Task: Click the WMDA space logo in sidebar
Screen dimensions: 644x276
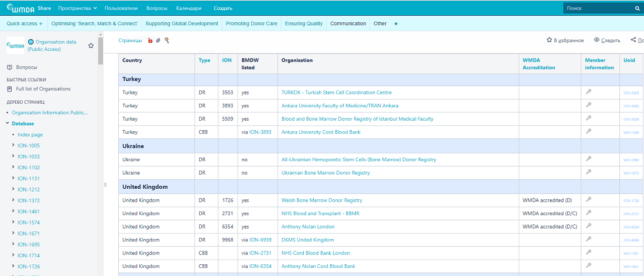Action: point(15,45)
